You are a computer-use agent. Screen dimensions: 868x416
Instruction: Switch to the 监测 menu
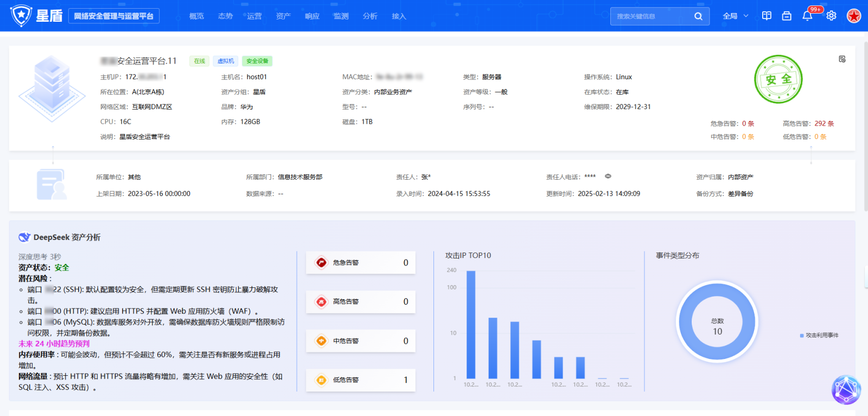[341, 16]
